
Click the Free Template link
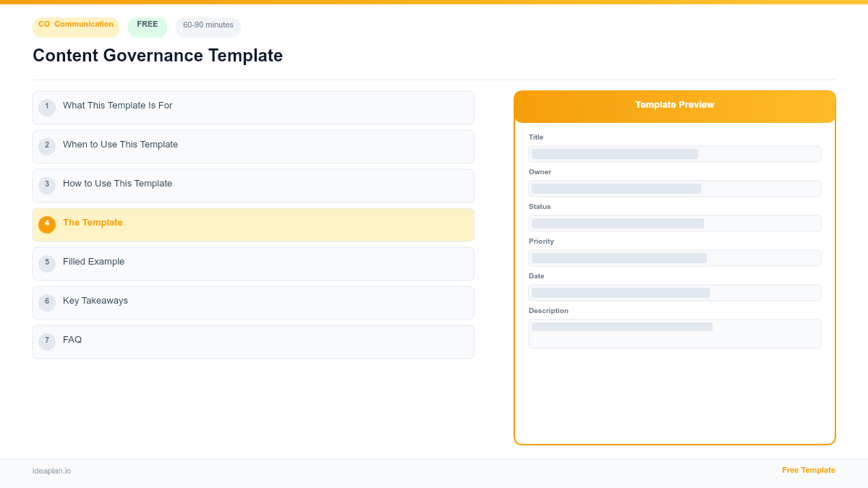[808, 470]
